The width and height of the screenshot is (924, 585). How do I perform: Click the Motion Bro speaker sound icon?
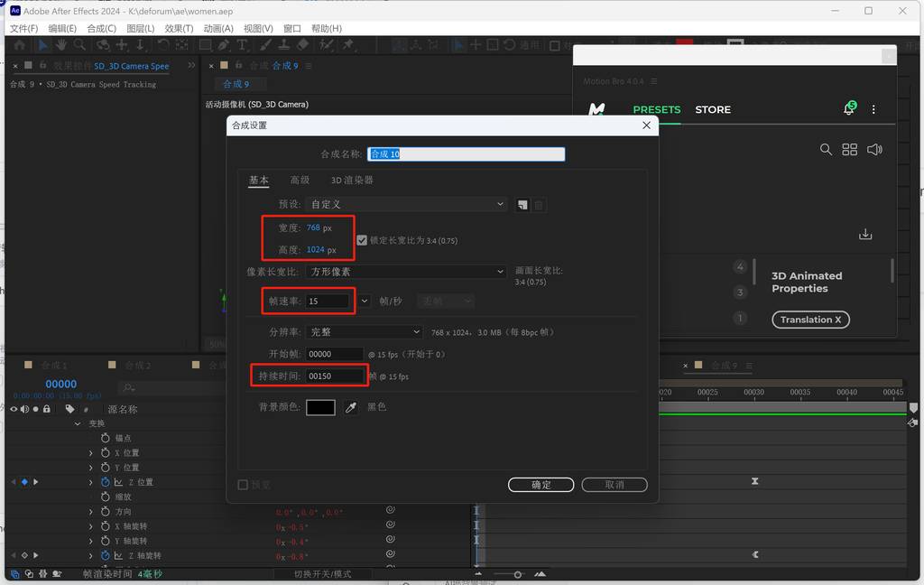pos(873,150)
